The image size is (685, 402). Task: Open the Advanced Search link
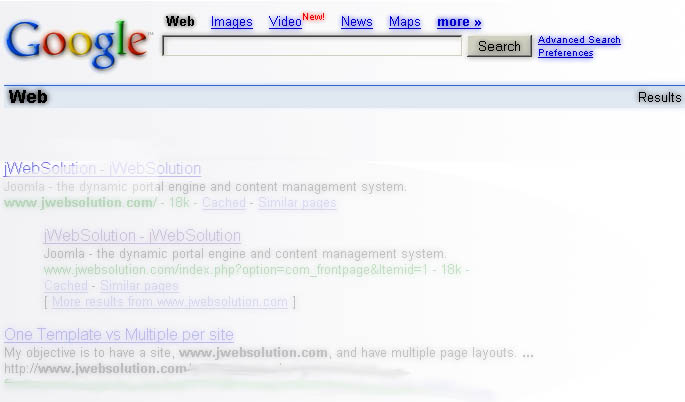pos(579,40)
